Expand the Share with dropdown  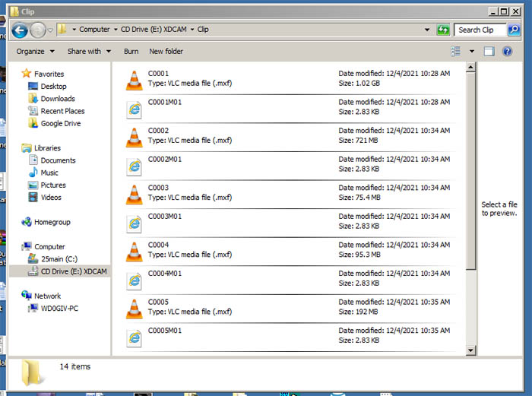click(89, 52)
